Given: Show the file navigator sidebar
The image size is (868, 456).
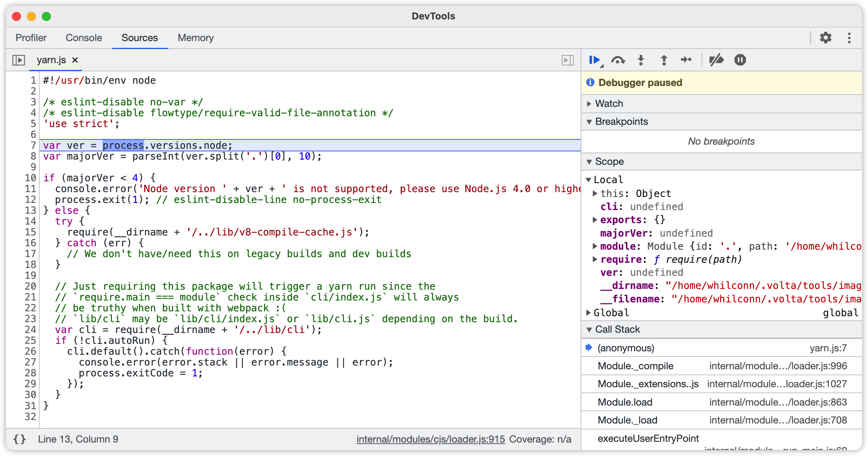Looking at the screenshot, I should point(18,60).
